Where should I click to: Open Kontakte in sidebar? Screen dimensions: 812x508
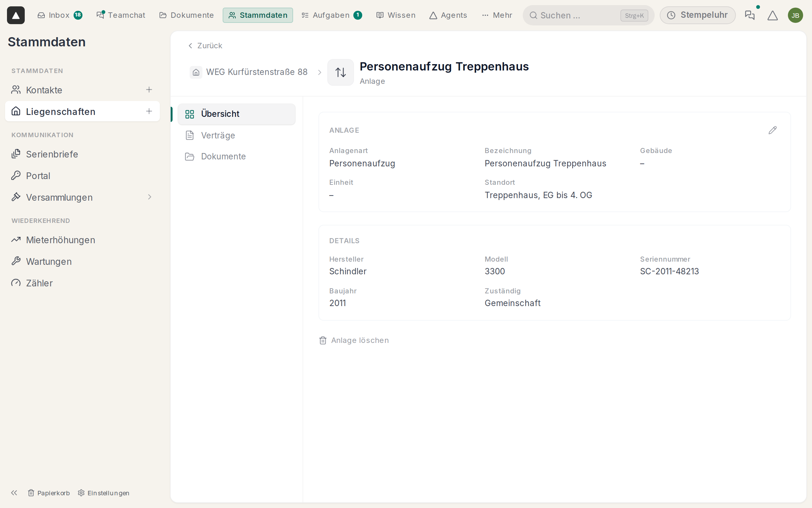pyautogui.click(x=82, y=90)
